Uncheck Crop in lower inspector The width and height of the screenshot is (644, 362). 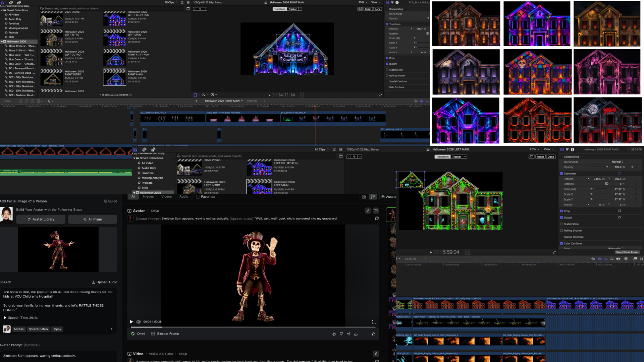click(x=561, y=211)
